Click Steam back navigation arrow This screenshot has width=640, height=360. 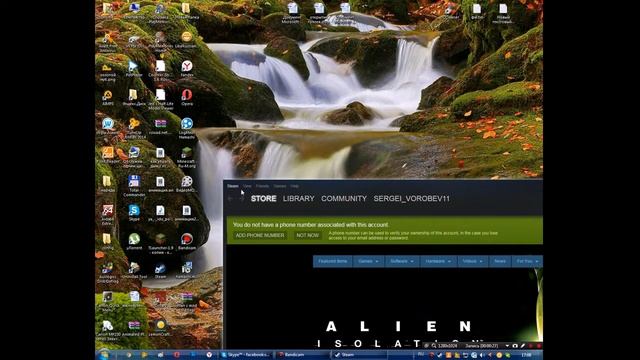tap(231, 199)
